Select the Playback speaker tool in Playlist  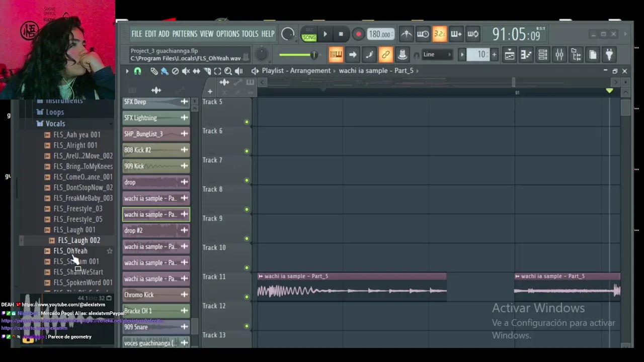[x=238, y=71]
